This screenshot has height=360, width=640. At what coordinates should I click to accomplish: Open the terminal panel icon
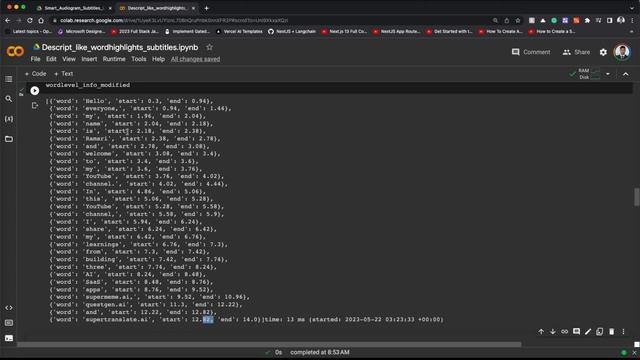click(9, 338)
